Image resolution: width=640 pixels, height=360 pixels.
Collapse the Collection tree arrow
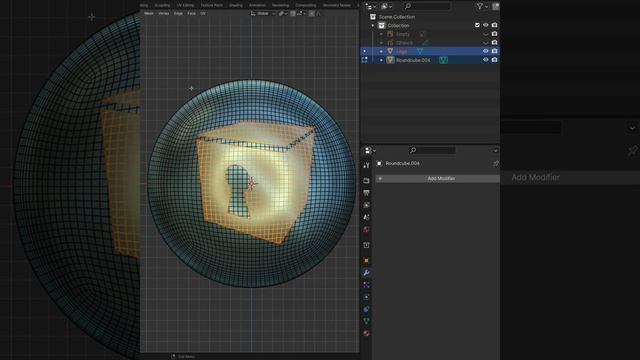pos(373,25)
